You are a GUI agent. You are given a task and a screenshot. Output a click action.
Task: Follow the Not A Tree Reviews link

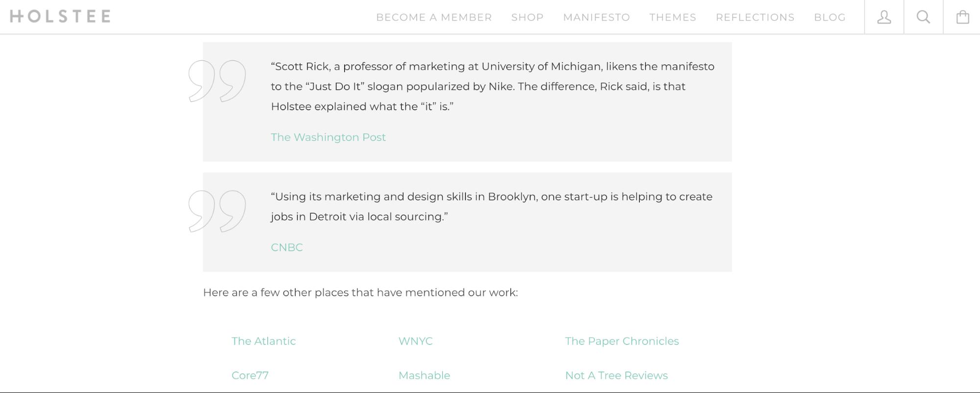tap(616, 375)
